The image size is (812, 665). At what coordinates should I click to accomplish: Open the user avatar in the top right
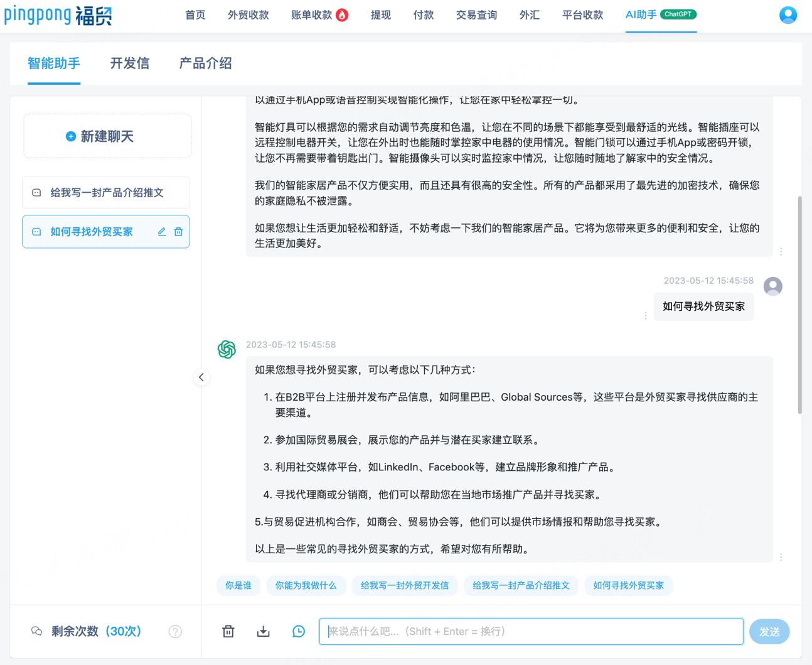[788, 14]
